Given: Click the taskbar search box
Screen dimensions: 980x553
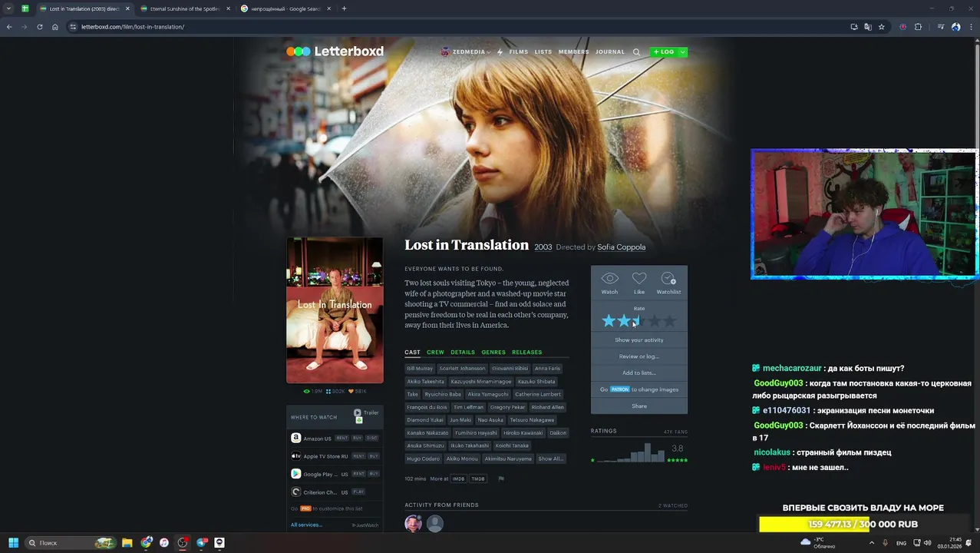Looking at the screenshot, I should (x=71, y=542).
